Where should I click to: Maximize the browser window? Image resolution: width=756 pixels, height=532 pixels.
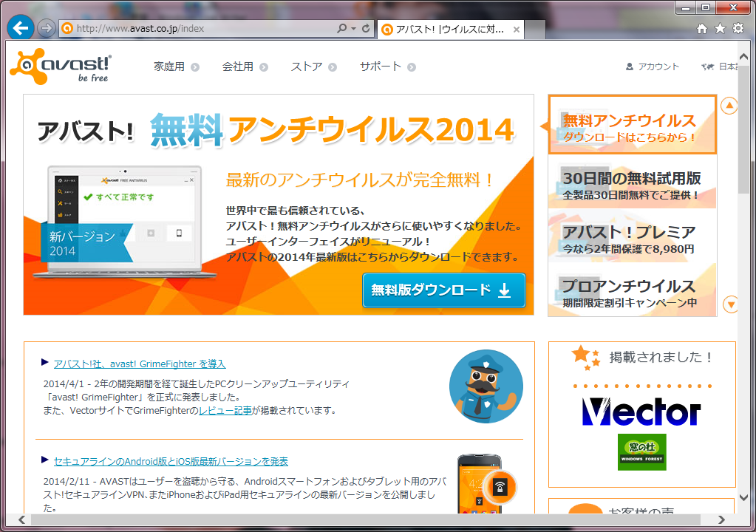[x=705, y=7]
